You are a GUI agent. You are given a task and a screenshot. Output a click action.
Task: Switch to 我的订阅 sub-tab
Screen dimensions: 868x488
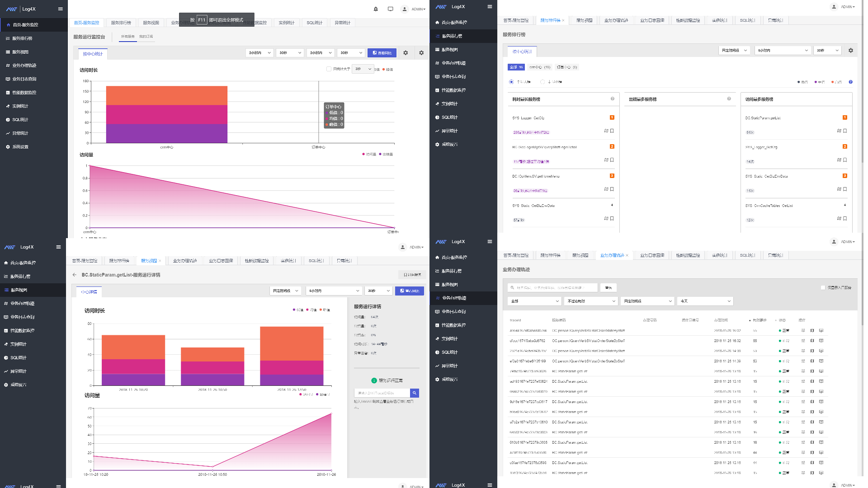pyautogui.click(x=146, y=37)
